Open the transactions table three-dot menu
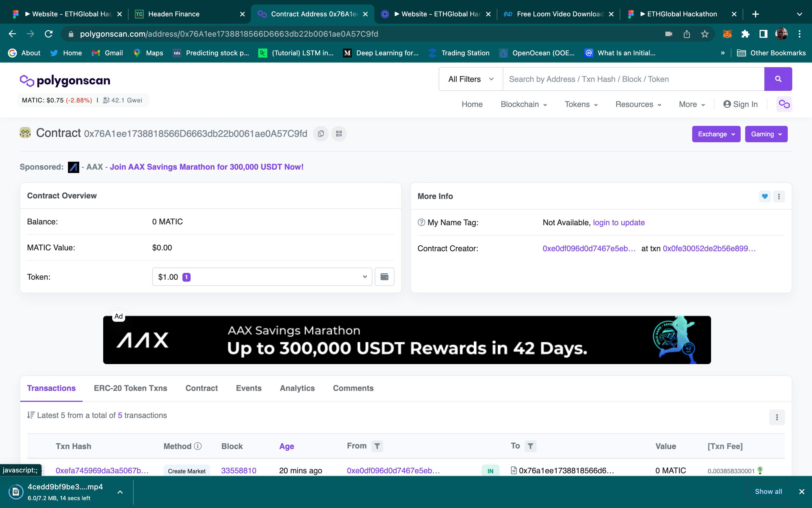The height and width of the screenshot is (508, 812). (777, 417)
